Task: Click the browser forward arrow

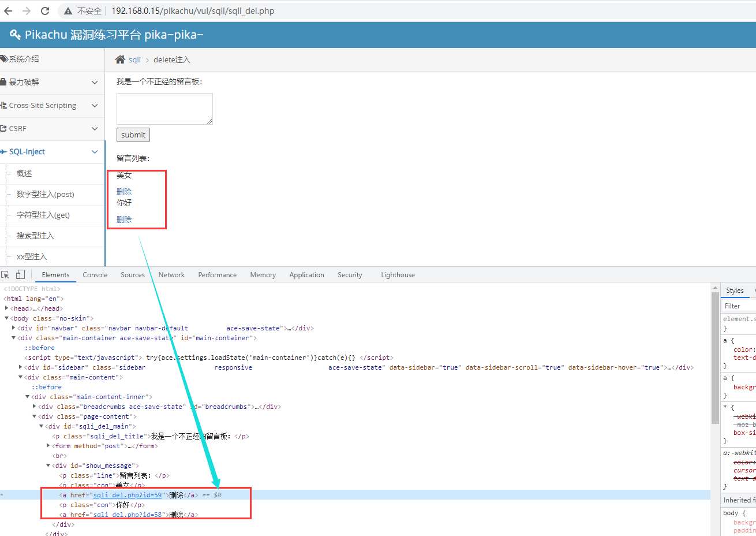Action: click(27, 11)
